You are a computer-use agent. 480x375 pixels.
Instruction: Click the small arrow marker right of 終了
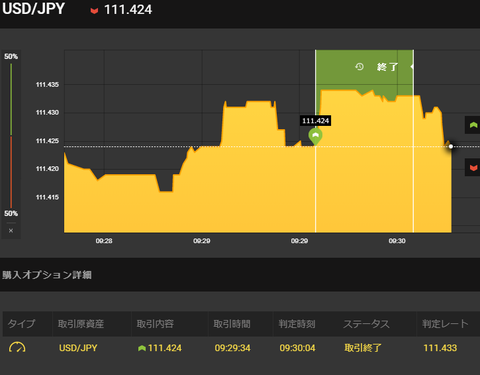point(412,67)
